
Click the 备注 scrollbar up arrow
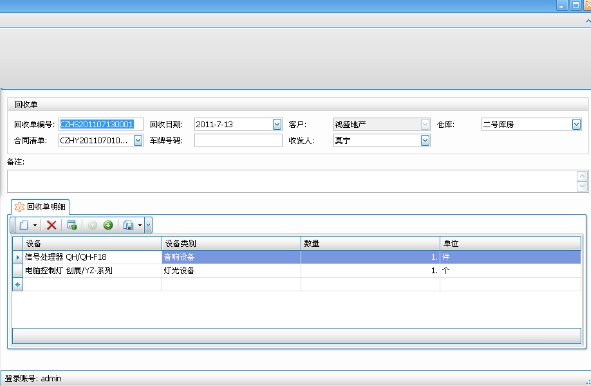(x=582, y=176)
